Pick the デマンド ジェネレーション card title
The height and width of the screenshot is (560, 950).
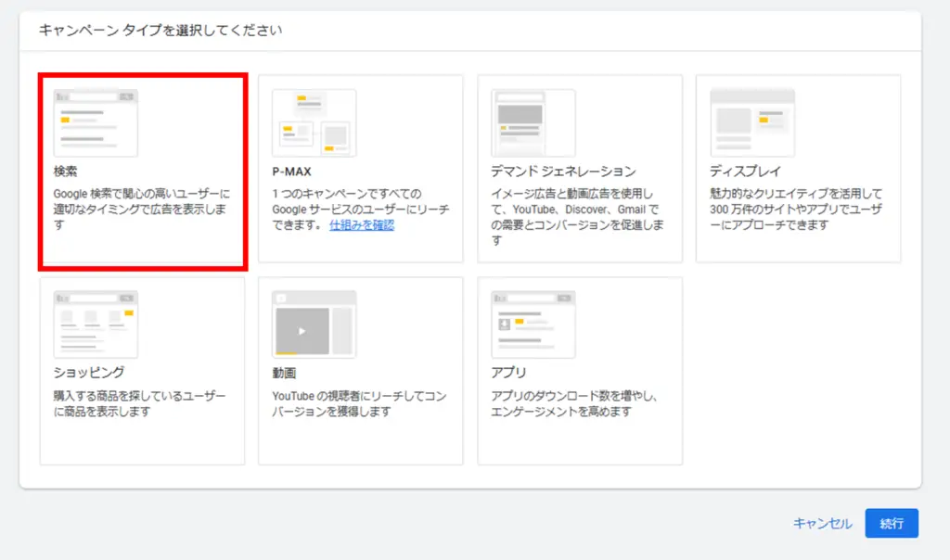pyautogui.click(x=563, y=172)
